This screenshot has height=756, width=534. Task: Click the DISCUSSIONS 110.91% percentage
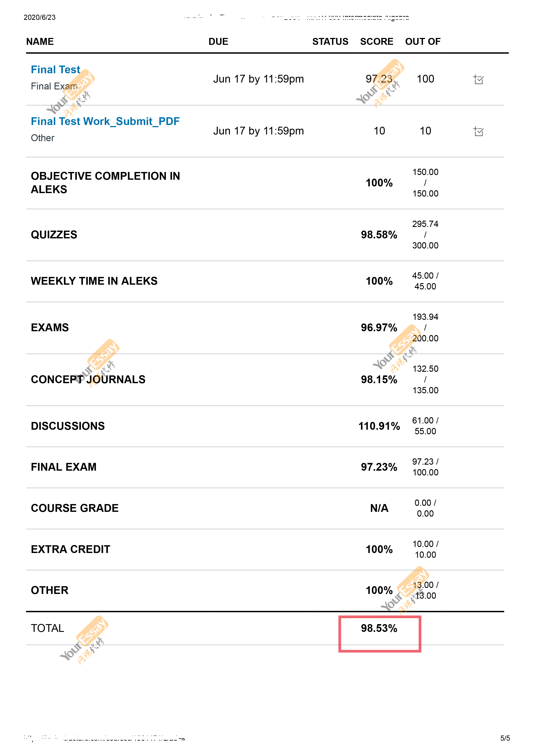[x=379, y=426]
